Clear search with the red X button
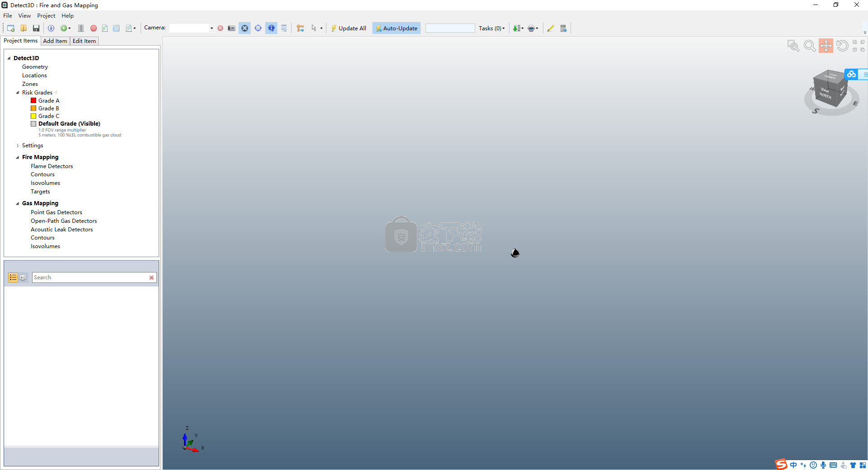 pos(151,277)
